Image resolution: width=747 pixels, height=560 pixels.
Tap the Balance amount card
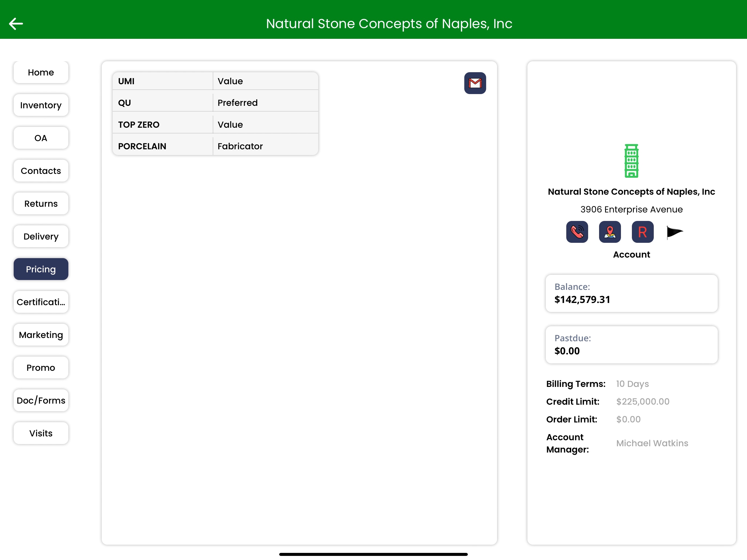click(x=631, y=293)
